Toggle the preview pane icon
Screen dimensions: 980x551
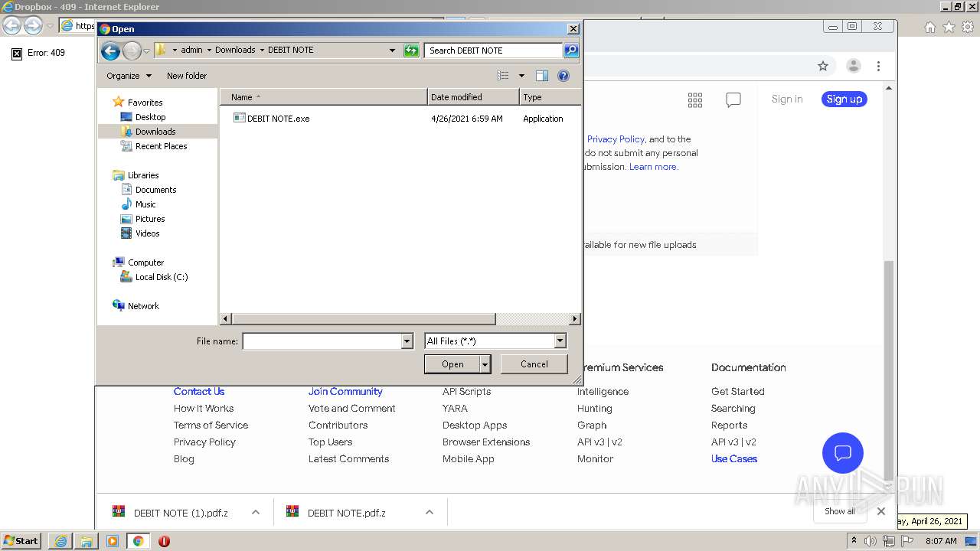pos(542,76)
